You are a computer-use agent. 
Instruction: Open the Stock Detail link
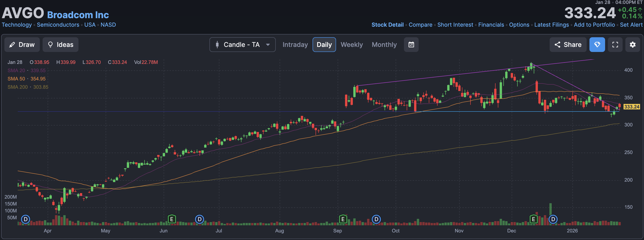388,25
